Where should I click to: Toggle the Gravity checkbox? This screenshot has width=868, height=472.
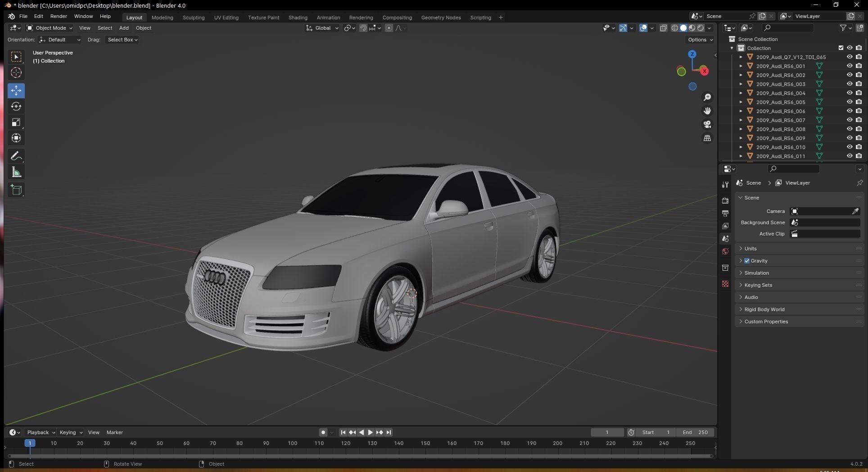coord(747,261)
